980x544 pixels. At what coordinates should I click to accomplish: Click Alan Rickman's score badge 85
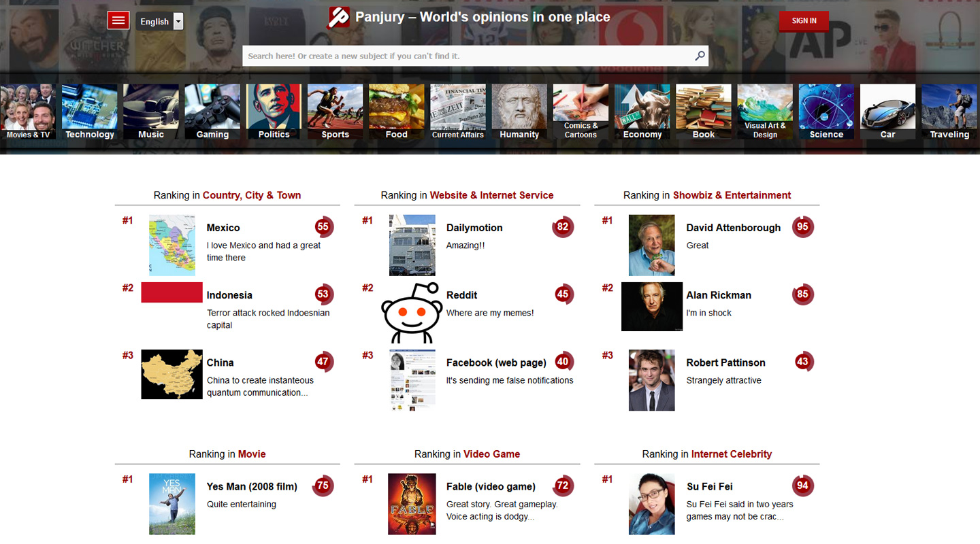(x=803, y=294)
